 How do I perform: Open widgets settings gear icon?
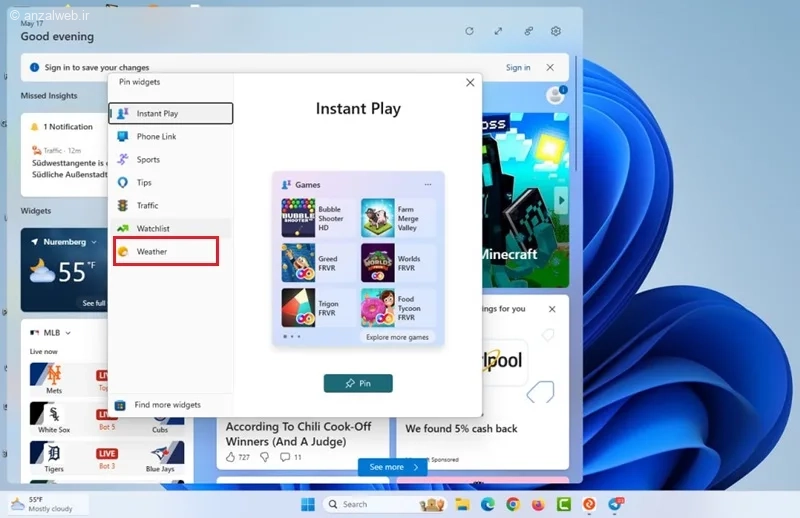pyautogui.click(x=556, y=31)
